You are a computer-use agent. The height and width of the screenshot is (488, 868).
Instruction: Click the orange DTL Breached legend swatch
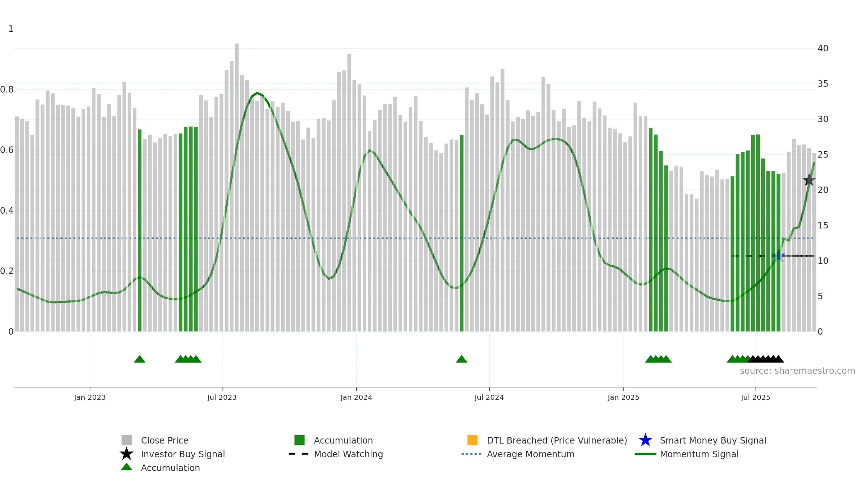[472, 440]
